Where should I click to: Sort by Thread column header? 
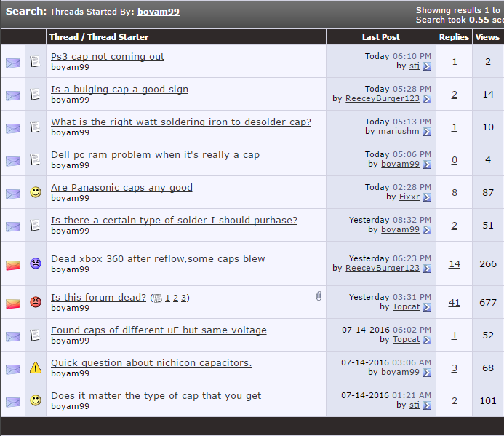pos(64,37)
